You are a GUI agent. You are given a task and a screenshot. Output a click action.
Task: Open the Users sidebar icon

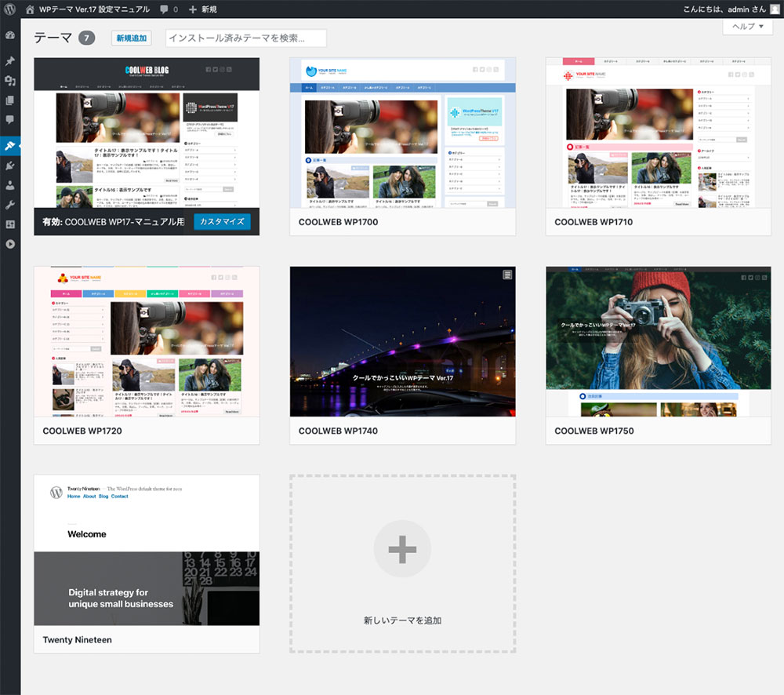coord(10,185)
